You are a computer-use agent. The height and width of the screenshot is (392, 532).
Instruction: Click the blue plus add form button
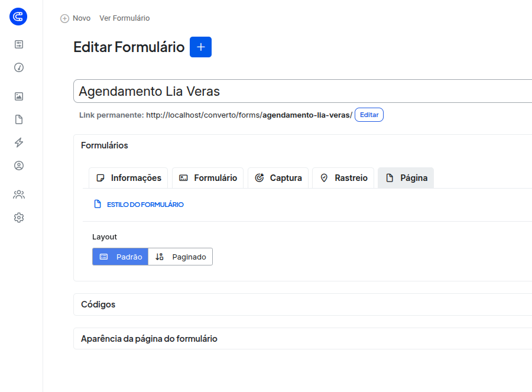[x=200, y=47]
